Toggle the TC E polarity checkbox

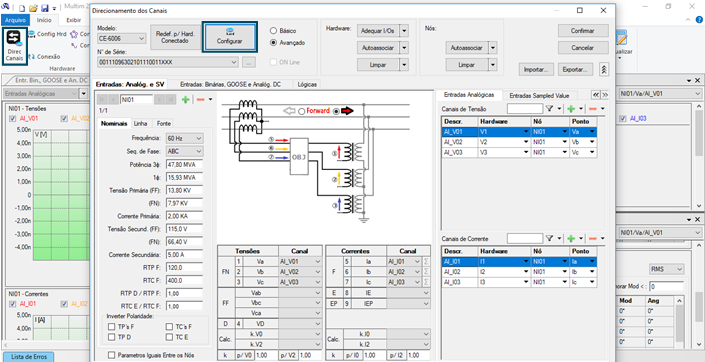point(169,337)
